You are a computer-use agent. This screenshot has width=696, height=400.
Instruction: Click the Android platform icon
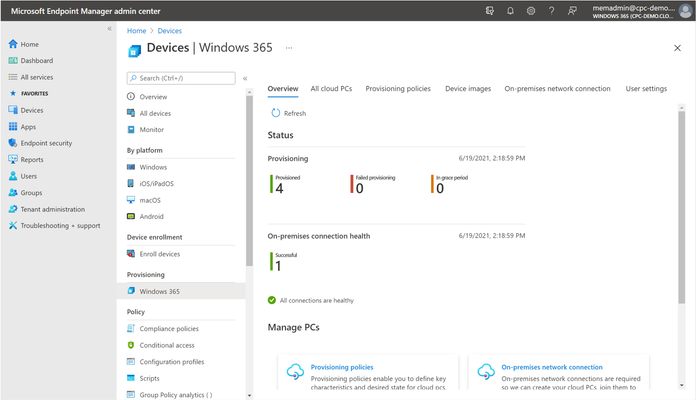pos(131,216)
